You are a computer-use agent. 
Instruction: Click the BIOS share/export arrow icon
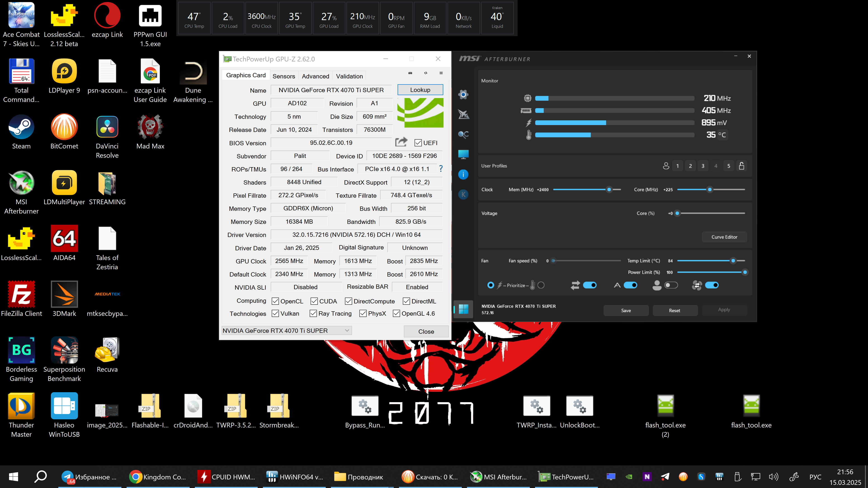click(401, 142)
